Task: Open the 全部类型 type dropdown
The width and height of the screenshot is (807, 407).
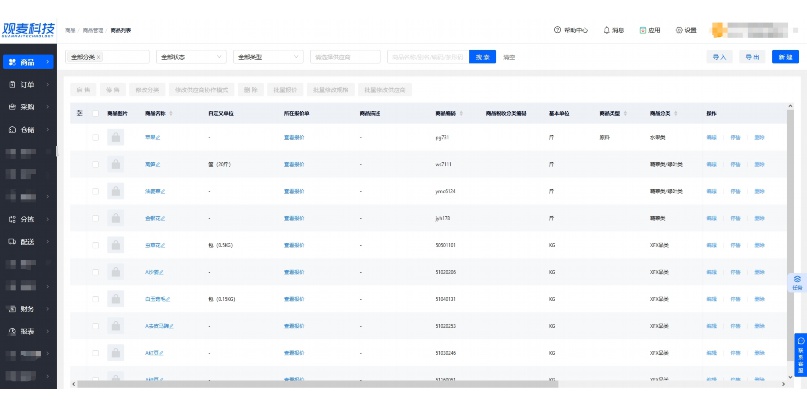Action: 268,57
